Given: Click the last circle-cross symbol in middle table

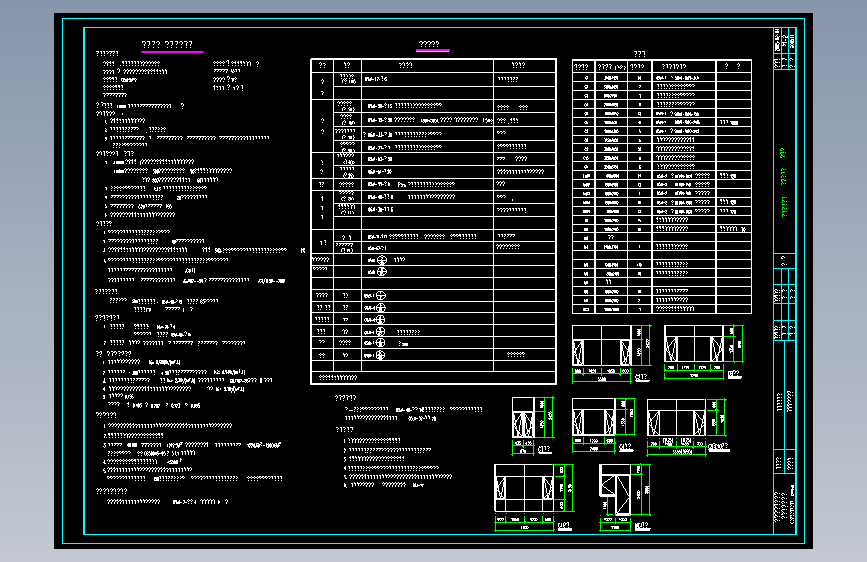Looking at the screenshot, I should click(x=380, y=355).
